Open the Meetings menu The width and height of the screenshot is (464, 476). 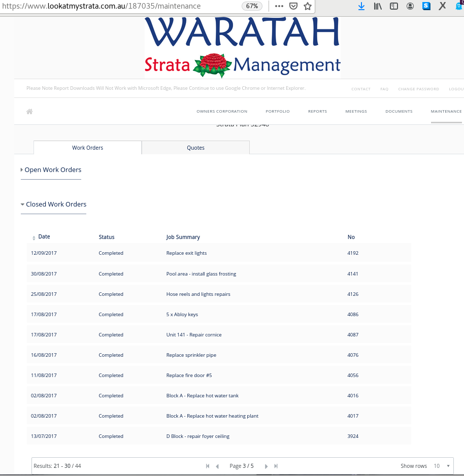pyautogui.click(x=356, y=112)
